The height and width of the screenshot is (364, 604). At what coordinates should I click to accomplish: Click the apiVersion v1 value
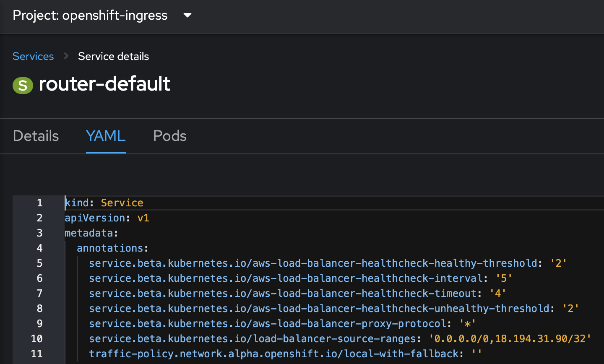143,218
